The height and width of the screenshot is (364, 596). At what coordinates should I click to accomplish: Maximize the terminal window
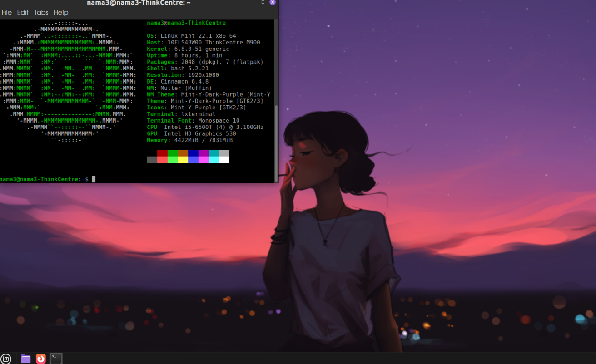tap(263, 2)
